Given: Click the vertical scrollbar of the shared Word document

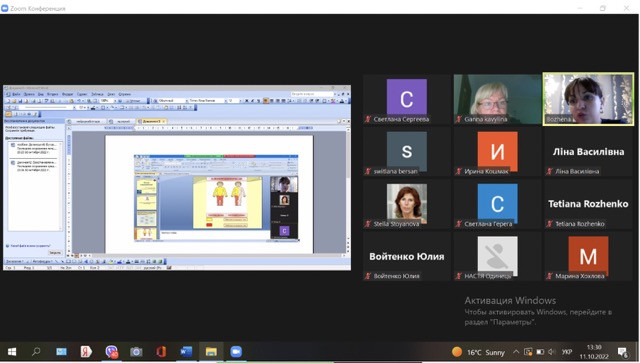Looking at the screenshot, I should pos(348,190).
